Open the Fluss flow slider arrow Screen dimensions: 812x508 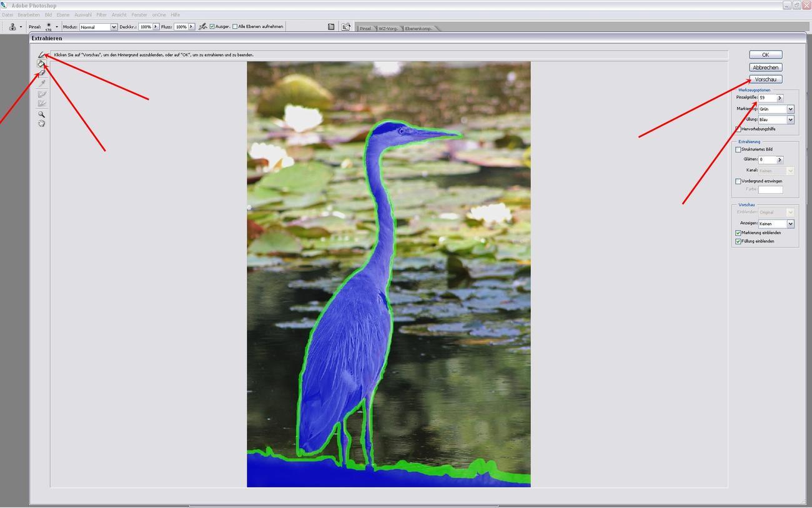click(191, 27)
